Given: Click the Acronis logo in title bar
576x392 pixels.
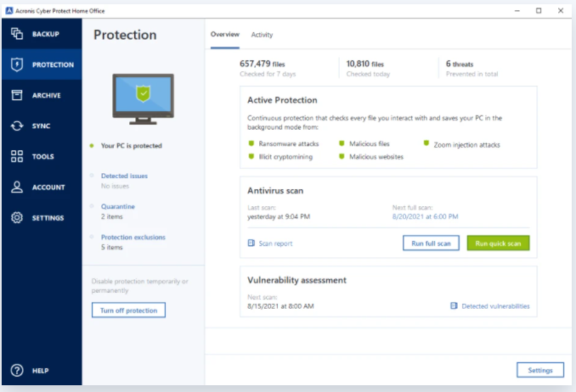Looking at the screenshot, I should (x=9, y=11).
